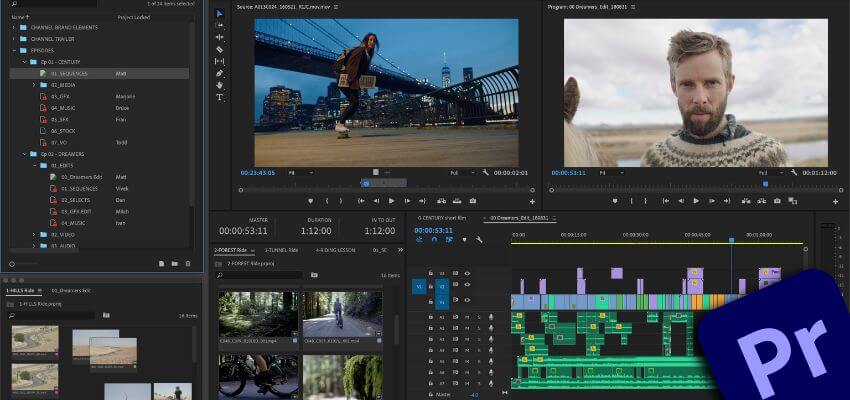
Task: Play the Source monitor clip
Action: coord(391,201)
